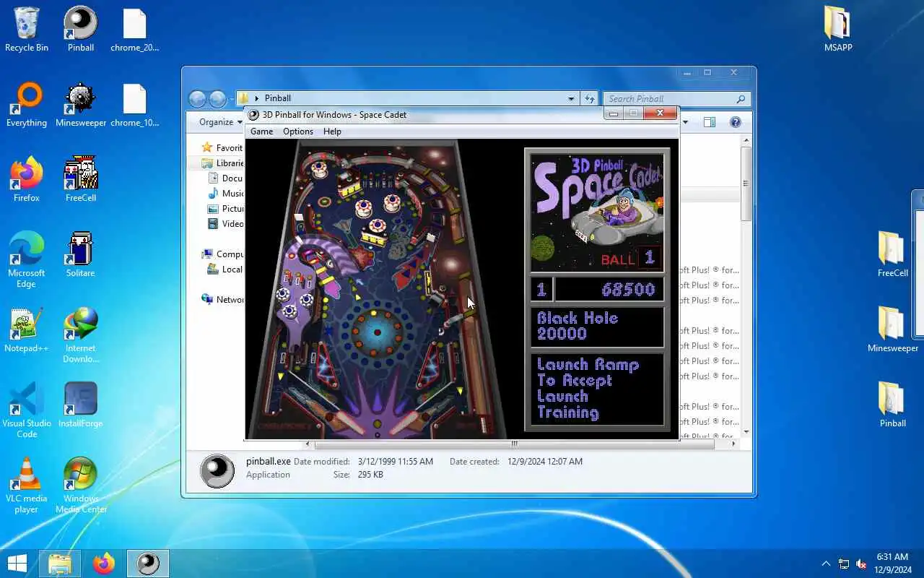Screen dimensions: 924x578
Task: Select the Pinball shortcut on desktop
Action: 81,30
